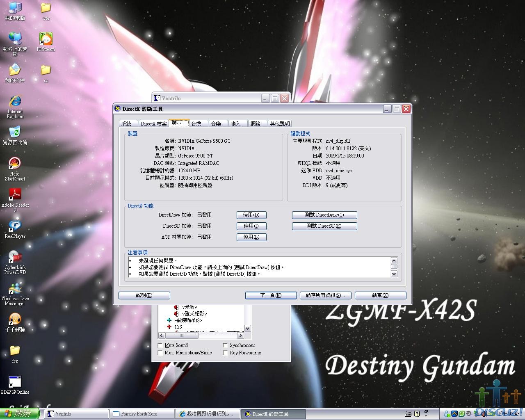This screenshot has height=420, width=525.
Task: Click the 測試 DirectDraw(T) button
Action: tap(324, 215)
